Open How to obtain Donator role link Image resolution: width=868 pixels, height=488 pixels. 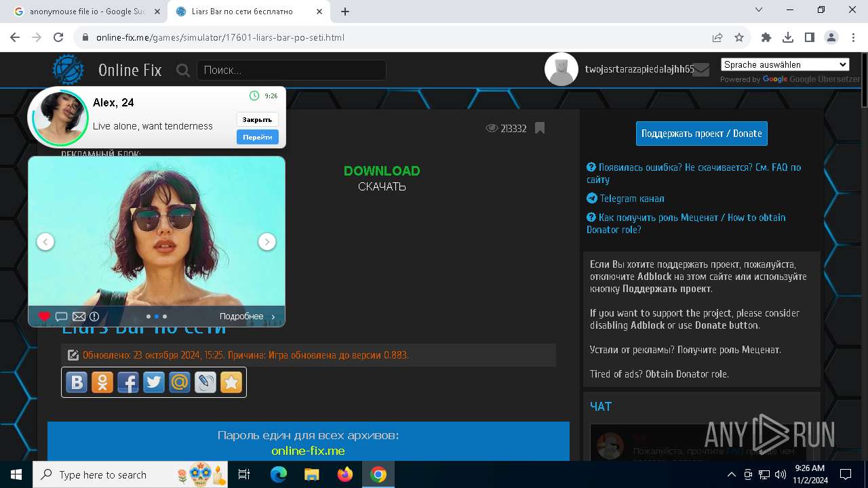686,224
